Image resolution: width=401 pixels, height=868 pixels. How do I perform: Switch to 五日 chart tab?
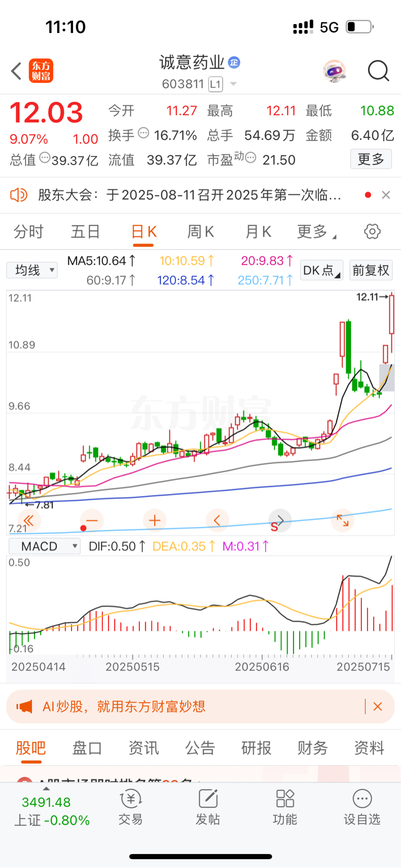[x=86, y=232]
